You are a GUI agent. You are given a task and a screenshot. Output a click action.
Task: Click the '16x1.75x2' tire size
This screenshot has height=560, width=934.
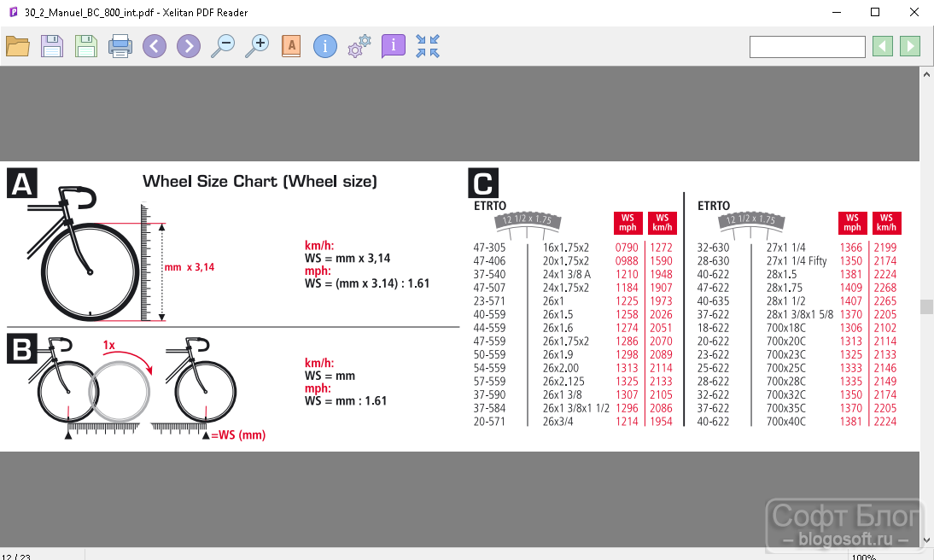click(566, 248)
